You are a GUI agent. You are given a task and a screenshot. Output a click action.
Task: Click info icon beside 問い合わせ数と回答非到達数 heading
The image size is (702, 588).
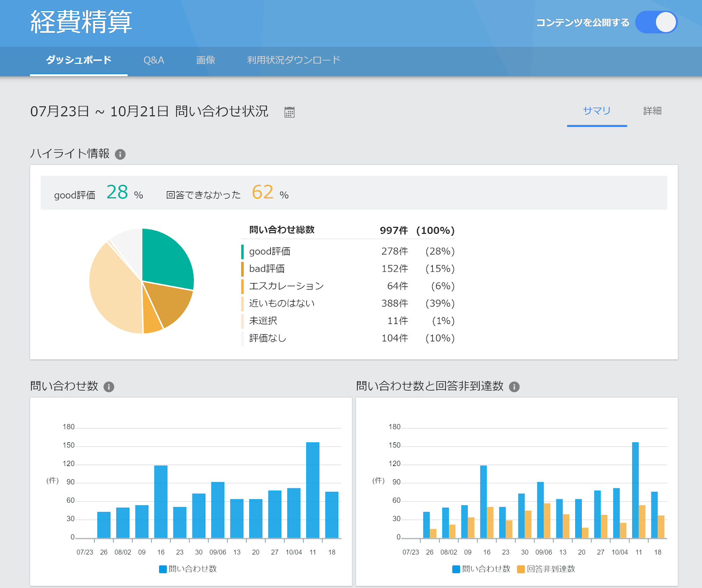click(x=514, y=387)
